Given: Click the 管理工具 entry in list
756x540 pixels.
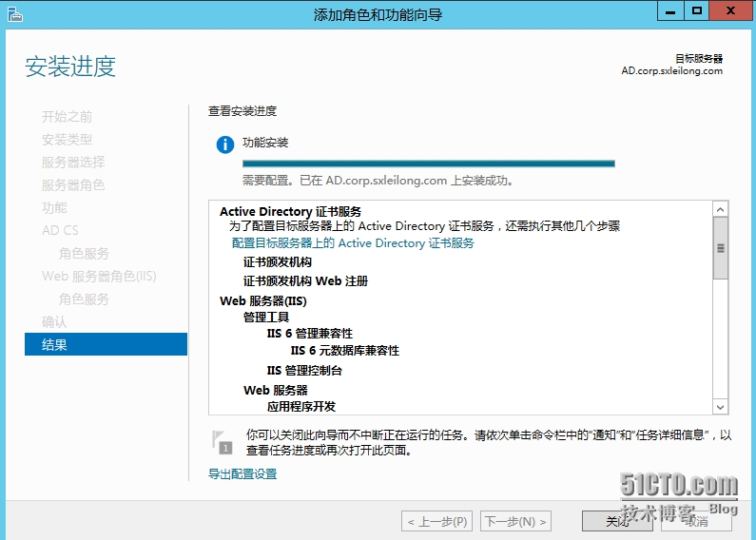Looking at the screenshot, I should [266, 317].
